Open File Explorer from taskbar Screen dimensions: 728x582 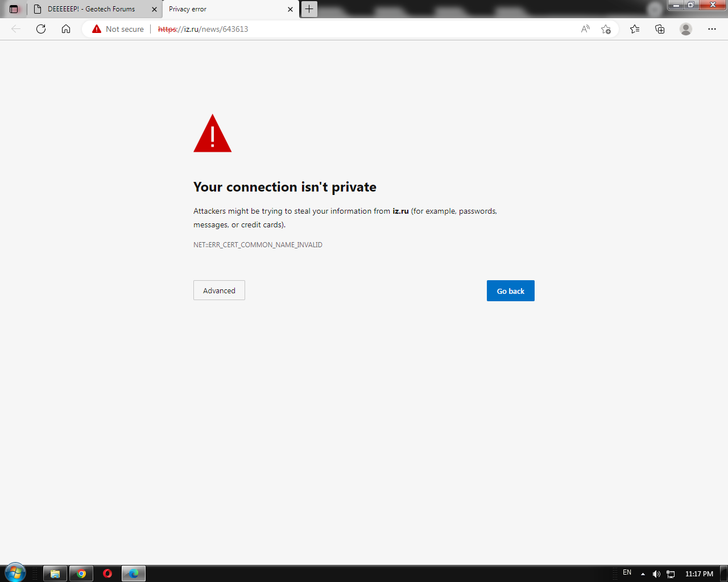click(55, 573)
